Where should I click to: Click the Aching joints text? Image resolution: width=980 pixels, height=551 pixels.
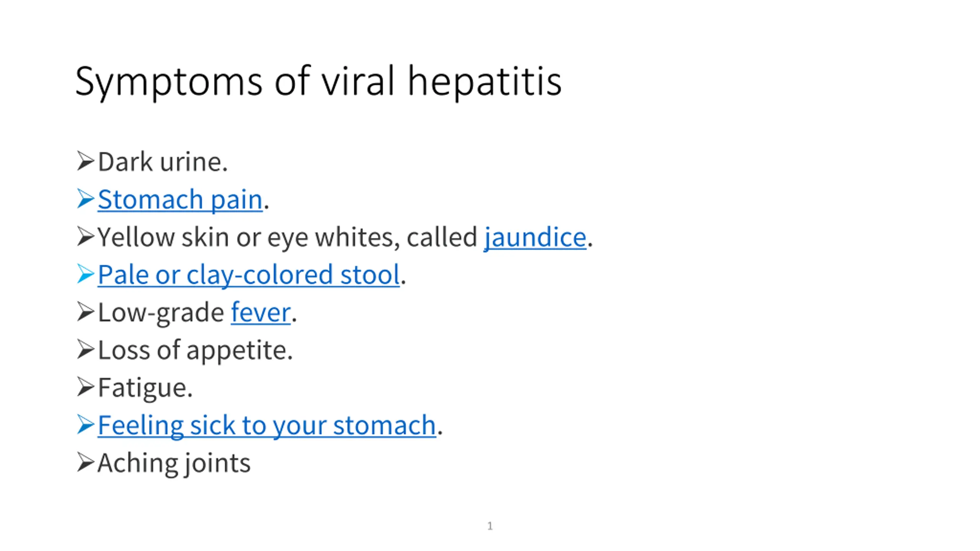[174, 464]
